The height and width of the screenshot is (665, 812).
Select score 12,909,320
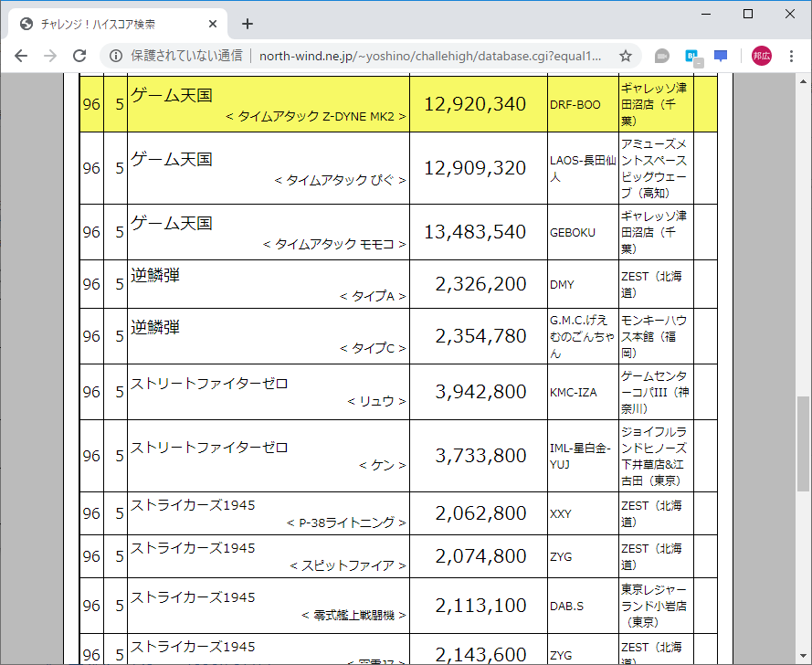[x=475, y=168]
